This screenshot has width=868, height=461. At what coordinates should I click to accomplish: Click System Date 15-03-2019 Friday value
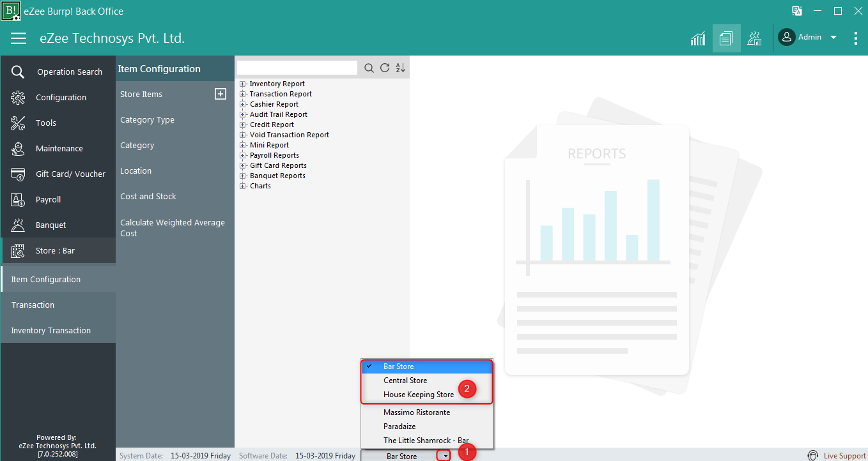201,456
